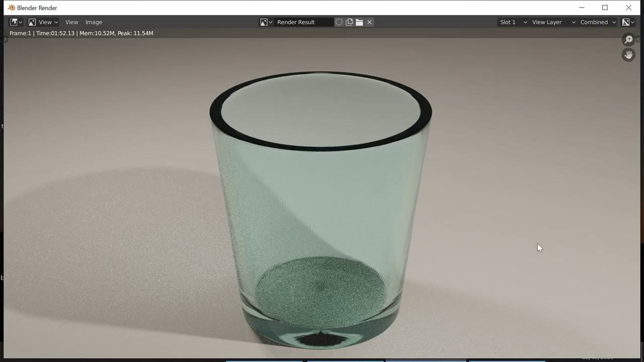Open the Combined pass dropdown
The height and width of the screenshot is (362, 644).
pyautogui.click(x=598, y=22)
